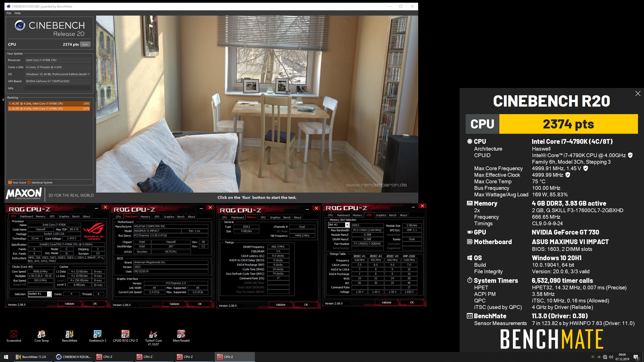Open the Geekbench 3 desktop icon
644x362 pixels.
pos(98,336)
